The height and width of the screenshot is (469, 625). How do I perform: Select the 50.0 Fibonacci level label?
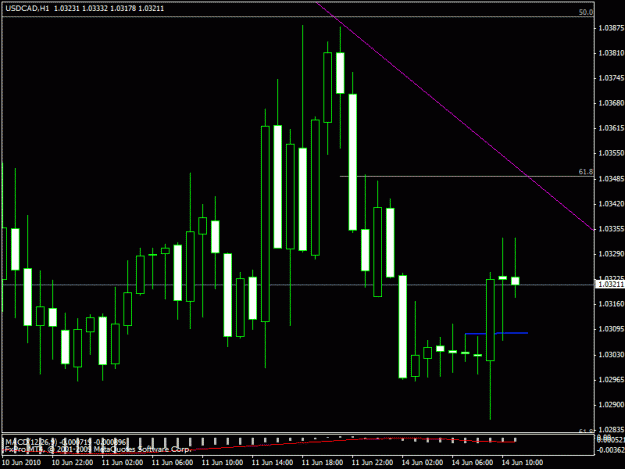point(586,12)
